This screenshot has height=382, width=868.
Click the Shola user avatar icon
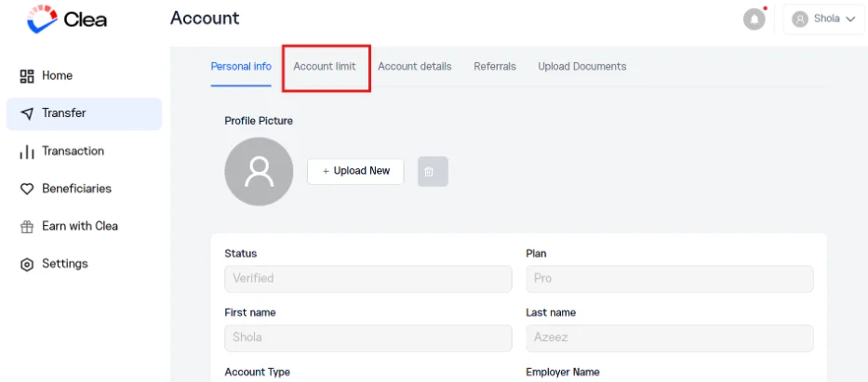point(800,20)
